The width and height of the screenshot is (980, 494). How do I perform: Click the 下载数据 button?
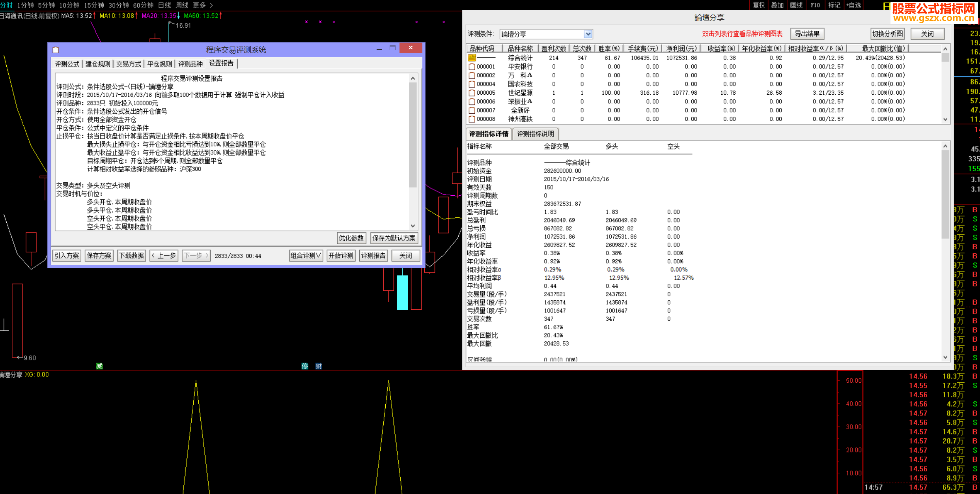pyautogui.click(x=132, y=256)
